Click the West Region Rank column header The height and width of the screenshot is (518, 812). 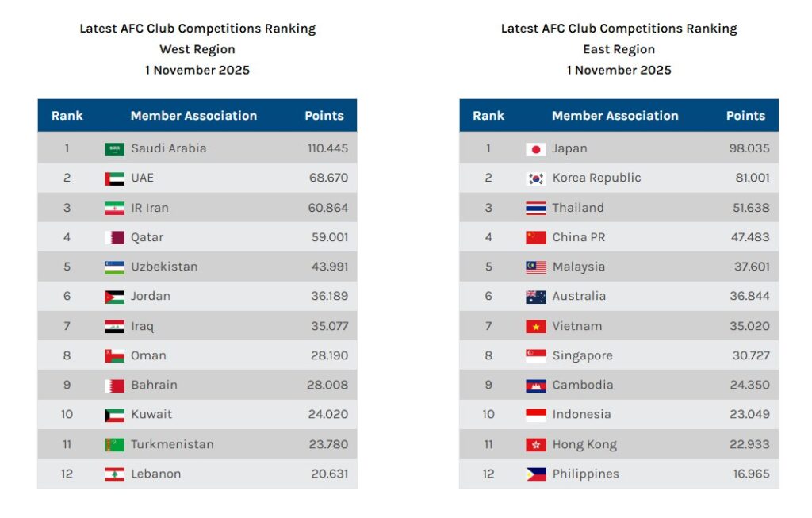[x=67, y=116]
